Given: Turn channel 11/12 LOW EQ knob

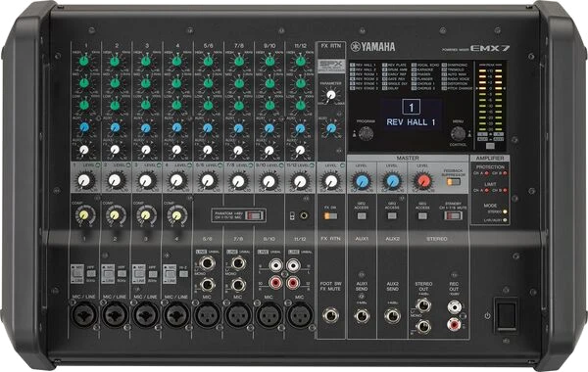Looking at the screenshot, I should (x=300, y=106).
